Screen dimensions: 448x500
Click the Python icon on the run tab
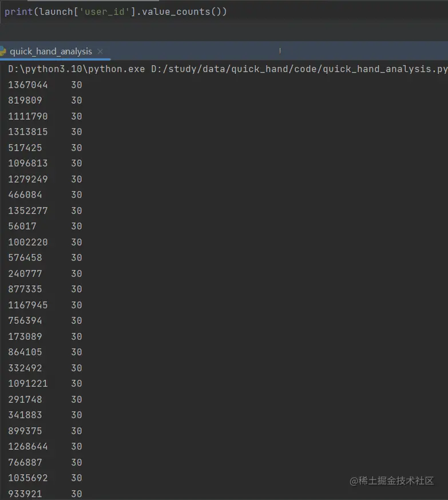3,51
